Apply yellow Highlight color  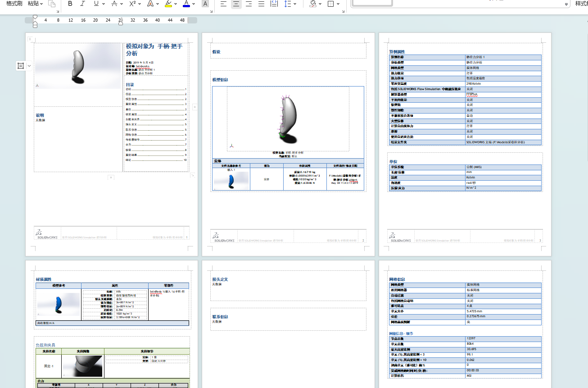pyautogui.click(x=168, y=4)
